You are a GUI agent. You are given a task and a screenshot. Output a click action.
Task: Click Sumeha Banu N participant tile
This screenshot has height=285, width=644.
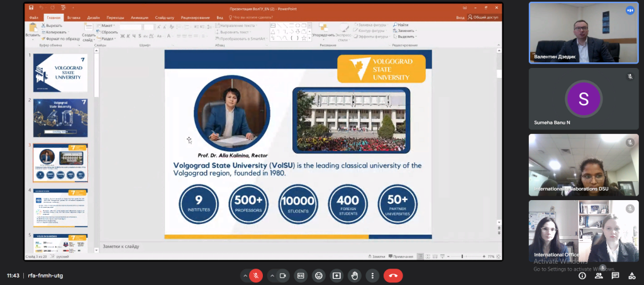point(584,99)
